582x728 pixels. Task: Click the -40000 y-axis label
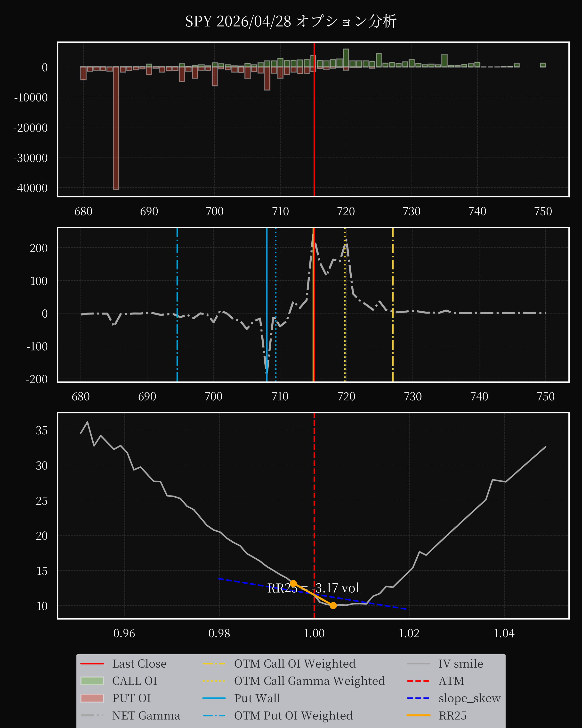(x=30, y=188)
